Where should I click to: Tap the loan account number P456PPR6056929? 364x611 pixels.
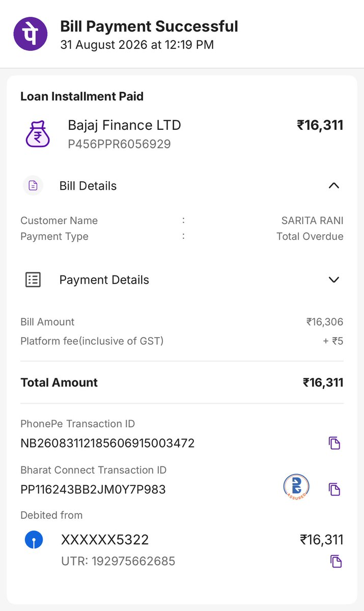119,144
